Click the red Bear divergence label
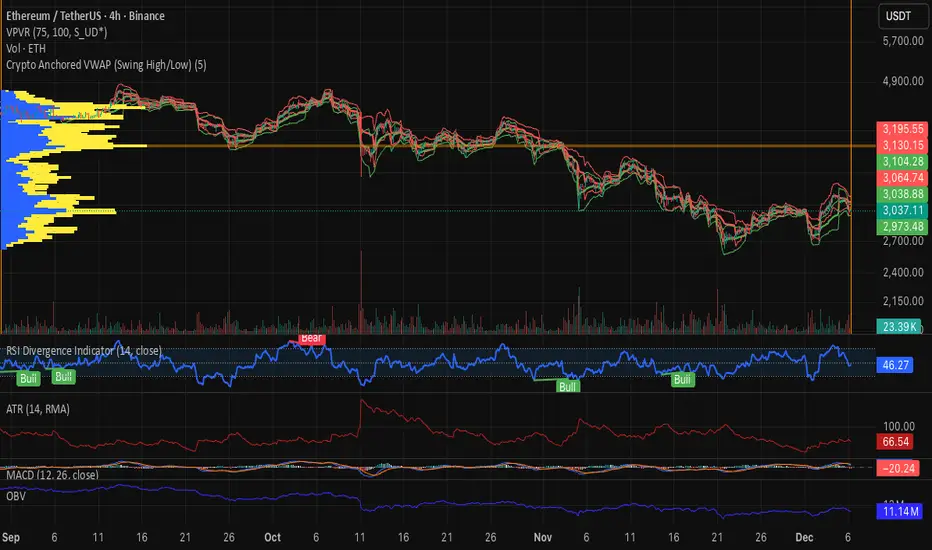The height and width of the screenshot is (550, 932). point(311,338)
